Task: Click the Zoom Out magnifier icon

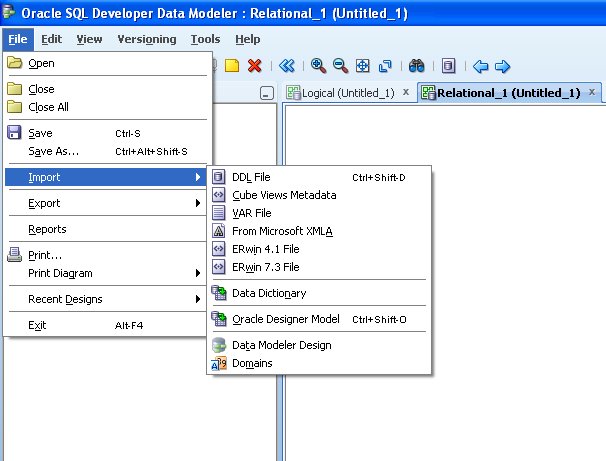Action: [x=340, y=66]
